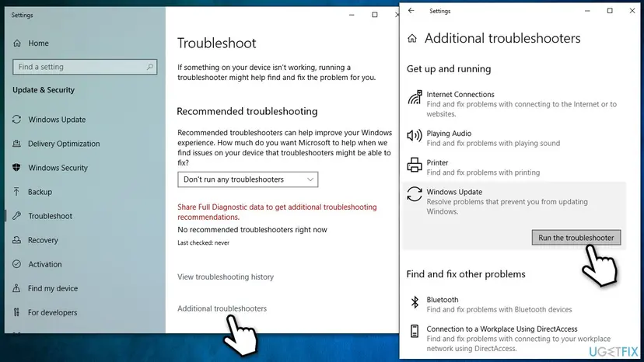Click the Internet Connections wifi icon
Viewport: 644px width, 362px height.
click(x=415, y=98)
